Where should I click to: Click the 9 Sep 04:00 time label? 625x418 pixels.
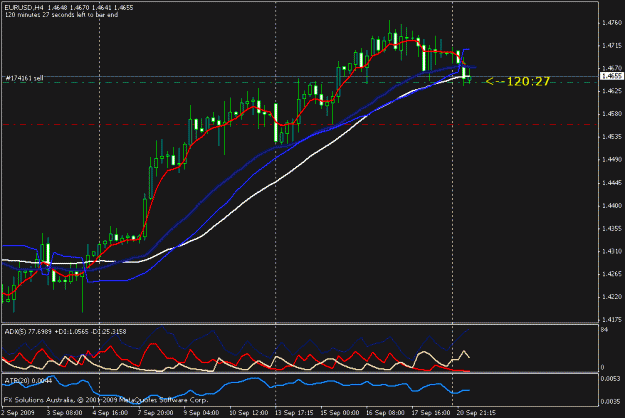[x=202, y=413]
